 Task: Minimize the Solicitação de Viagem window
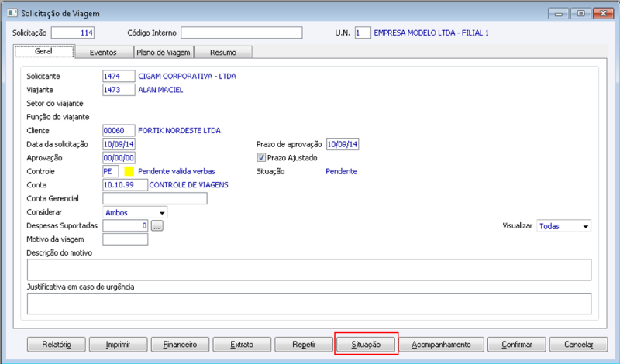click(x=559, y=13)
